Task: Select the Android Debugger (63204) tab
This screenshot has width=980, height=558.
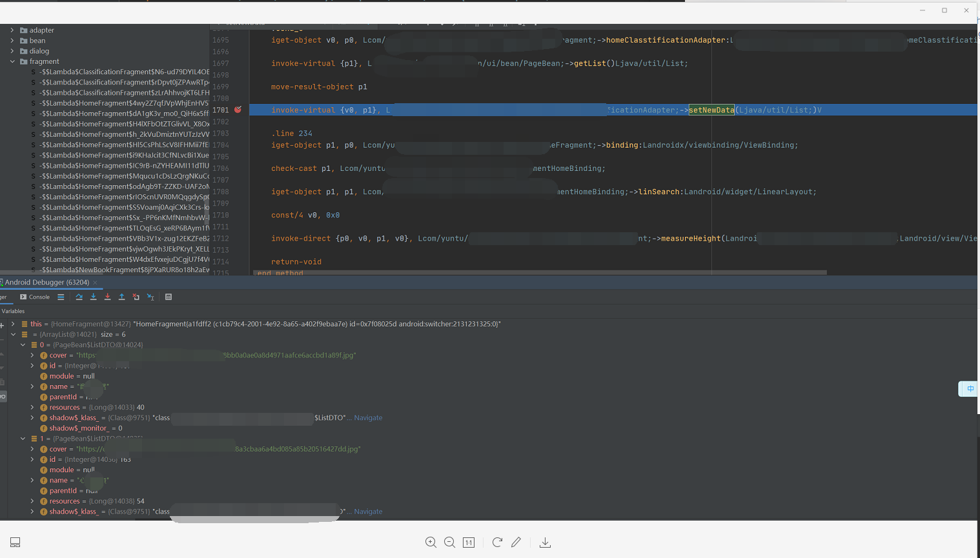Action: (x=45, y=282)
